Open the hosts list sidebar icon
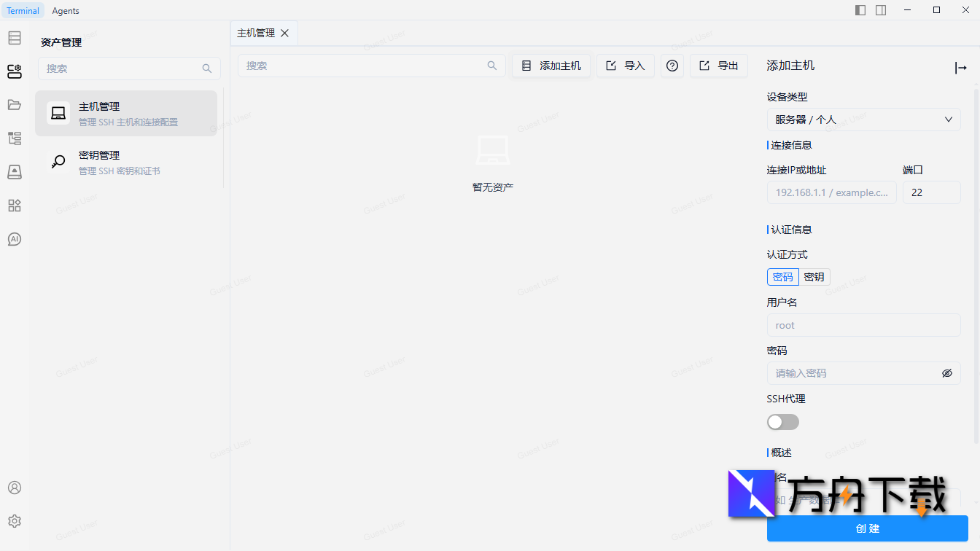The width and height of the screenshot is (980, 551). click(x=15, y=38)
